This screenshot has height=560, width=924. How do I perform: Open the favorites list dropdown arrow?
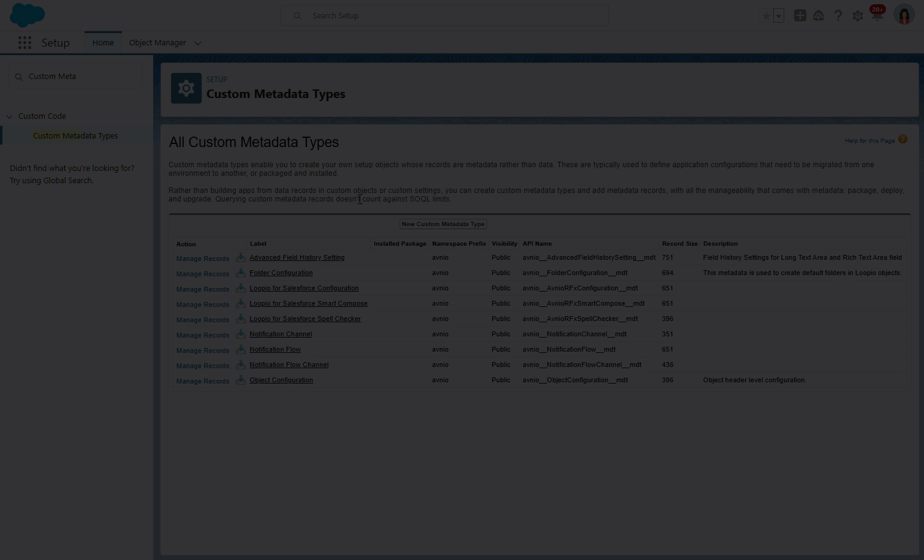(779, 16)
